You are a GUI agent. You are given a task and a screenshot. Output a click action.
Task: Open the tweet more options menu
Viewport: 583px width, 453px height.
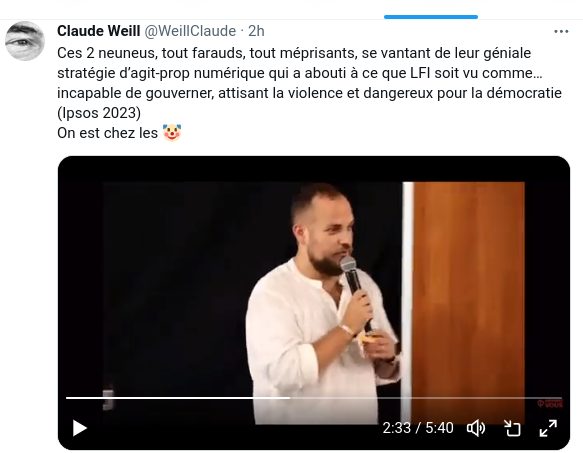coord(561,32)
